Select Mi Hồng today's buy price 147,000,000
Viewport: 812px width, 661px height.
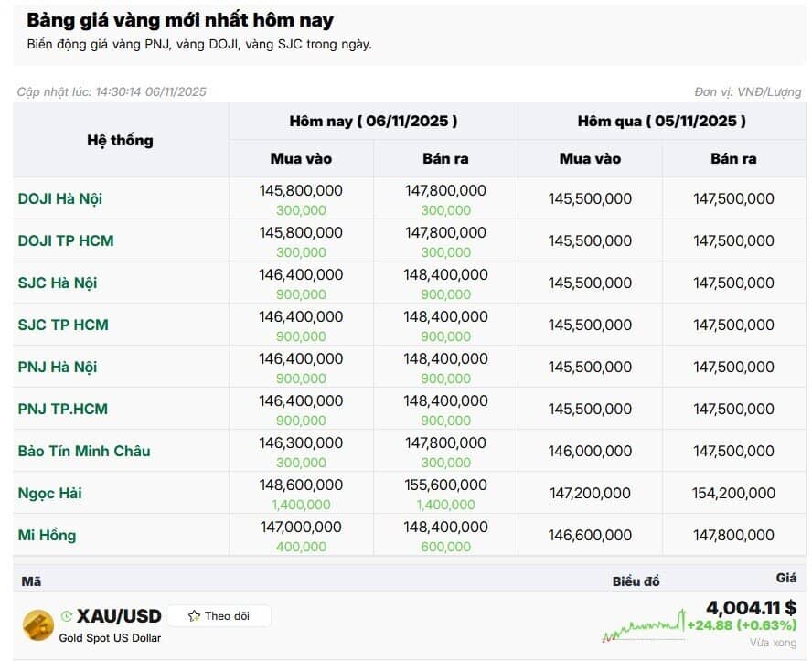[x=301, y=527]
